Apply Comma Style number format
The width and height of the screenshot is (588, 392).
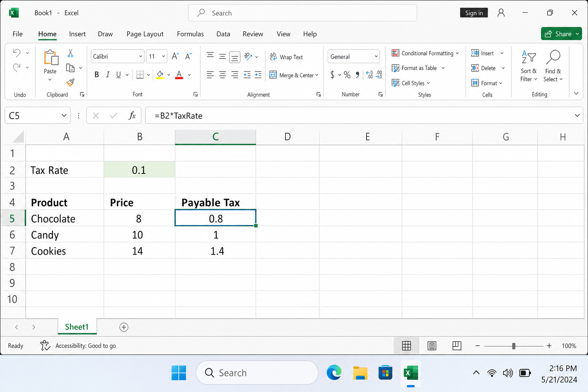[x=358, y=75]
